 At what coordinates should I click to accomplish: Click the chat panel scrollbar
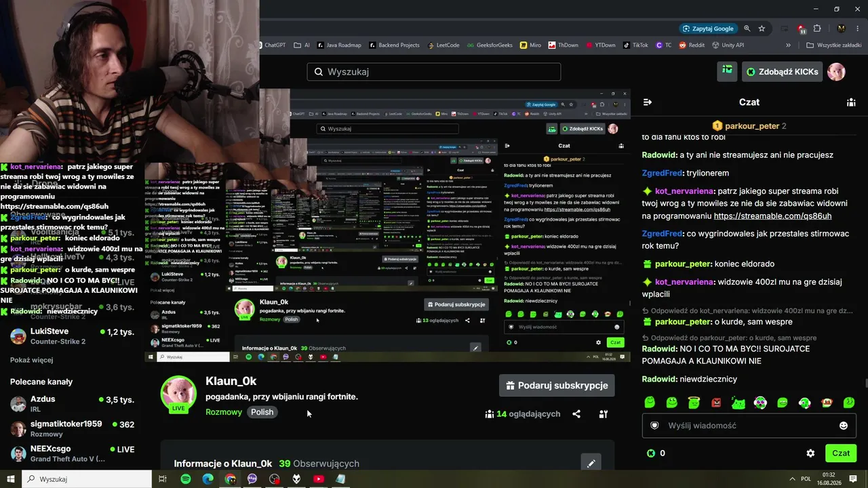865,384
